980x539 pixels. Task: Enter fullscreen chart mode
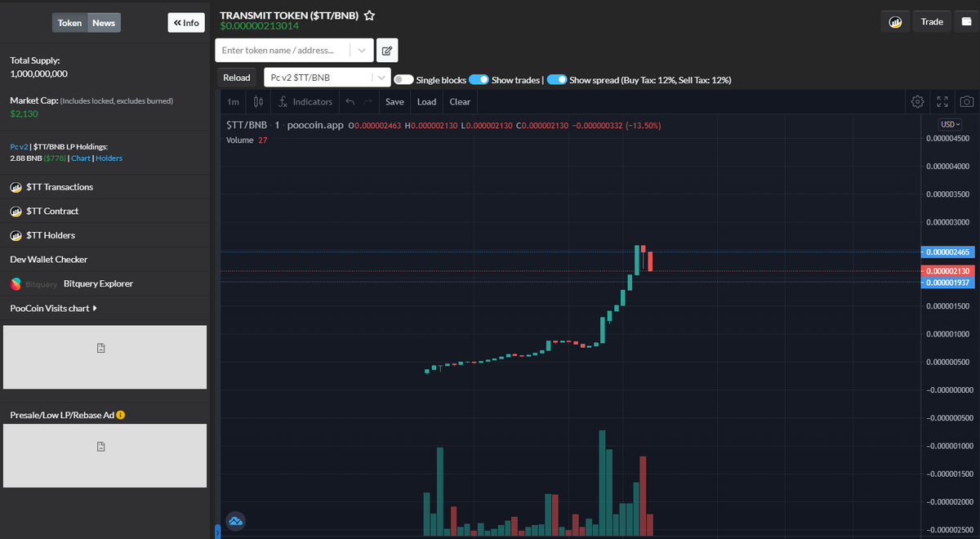pyautogui.click(x=942, y=102)
